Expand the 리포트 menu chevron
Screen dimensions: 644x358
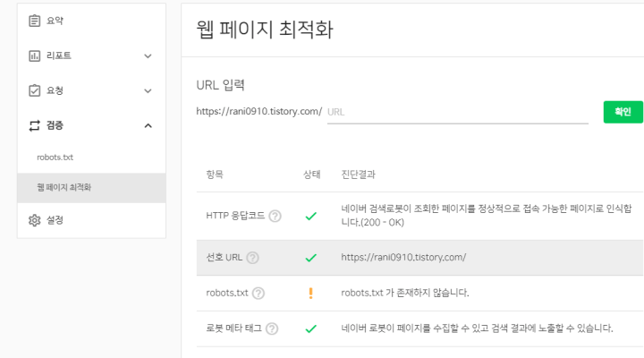[148, 55]
